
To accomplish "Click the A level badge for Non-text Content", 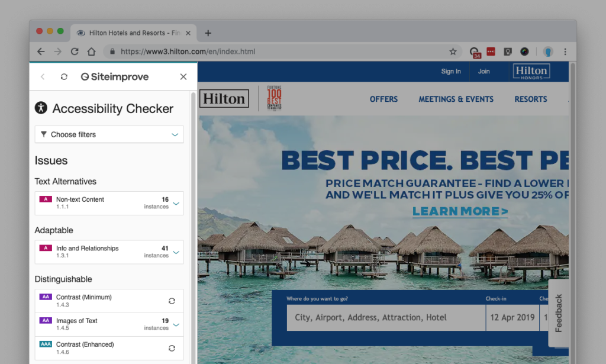I will tap(46, 199).
